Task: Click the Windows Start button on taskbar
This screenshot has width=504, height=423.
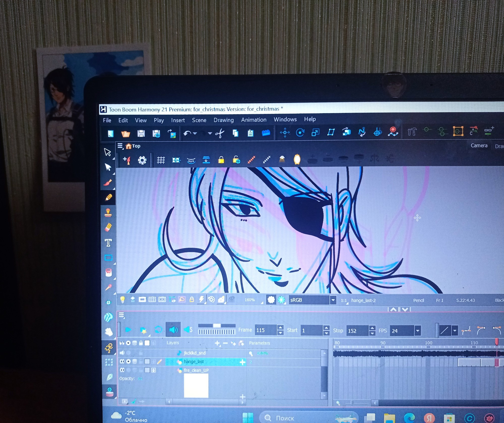Action: [248, 418]
